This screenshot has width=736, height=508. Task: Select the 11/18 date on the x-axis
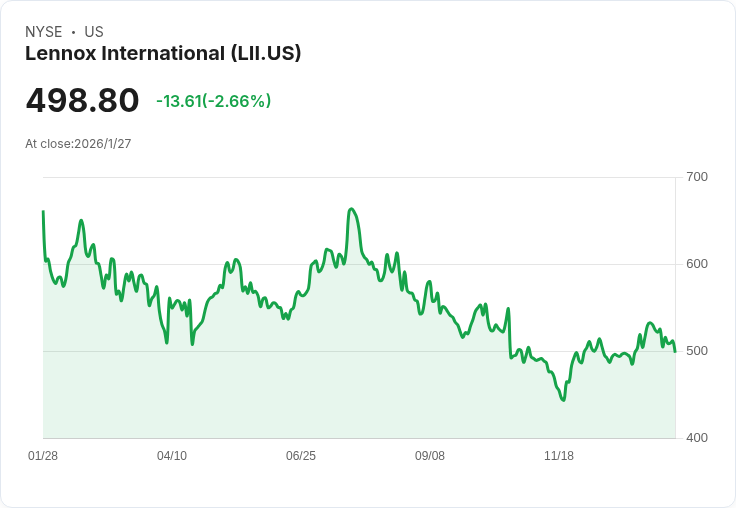(559, 456)
